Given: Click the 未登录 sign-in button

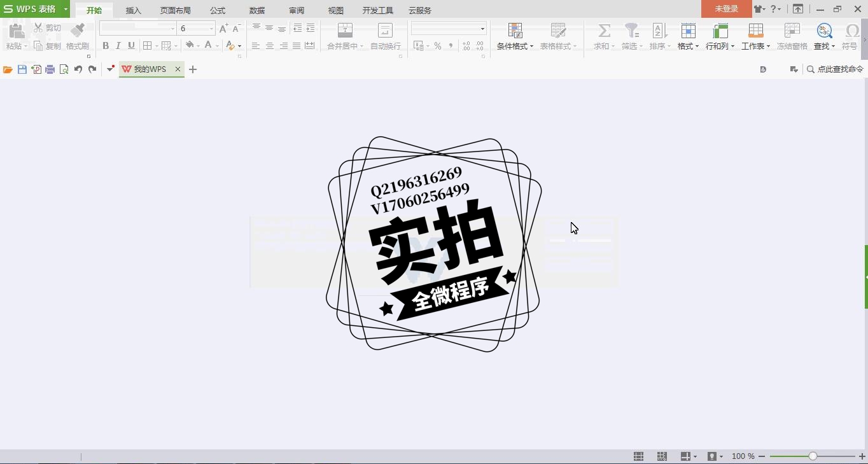Looking at the screenshot, I should 726,9.
